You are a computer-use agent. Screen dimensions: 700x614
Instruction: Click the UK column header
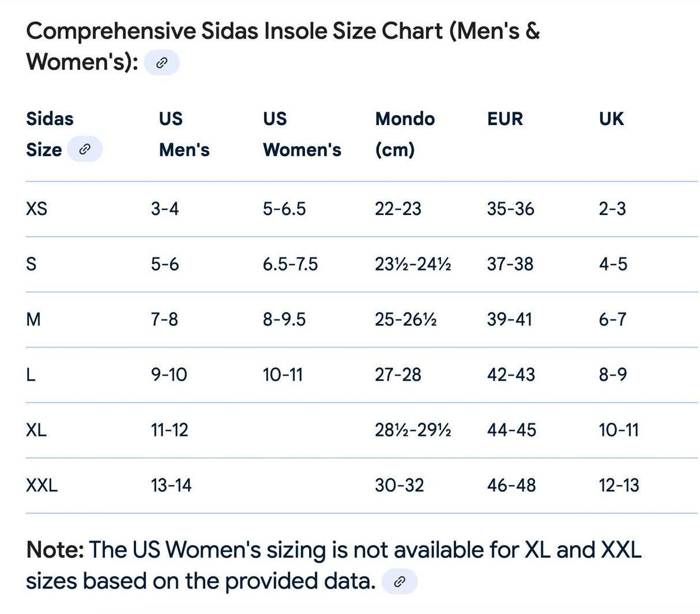[611, 119]
